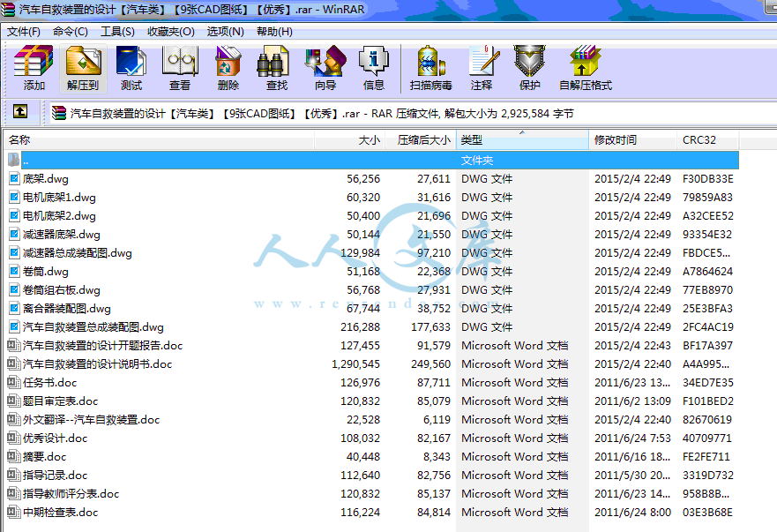
Task: Click the 删除 (Delete) toolbar icon
Action: tap(228, 68)
